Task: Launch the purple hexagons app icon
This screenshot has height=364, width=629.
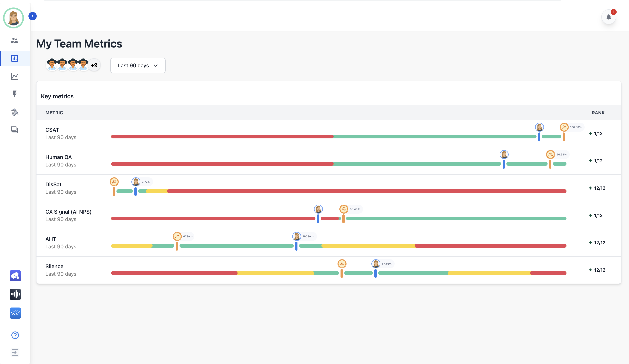Action: point(15,276)
